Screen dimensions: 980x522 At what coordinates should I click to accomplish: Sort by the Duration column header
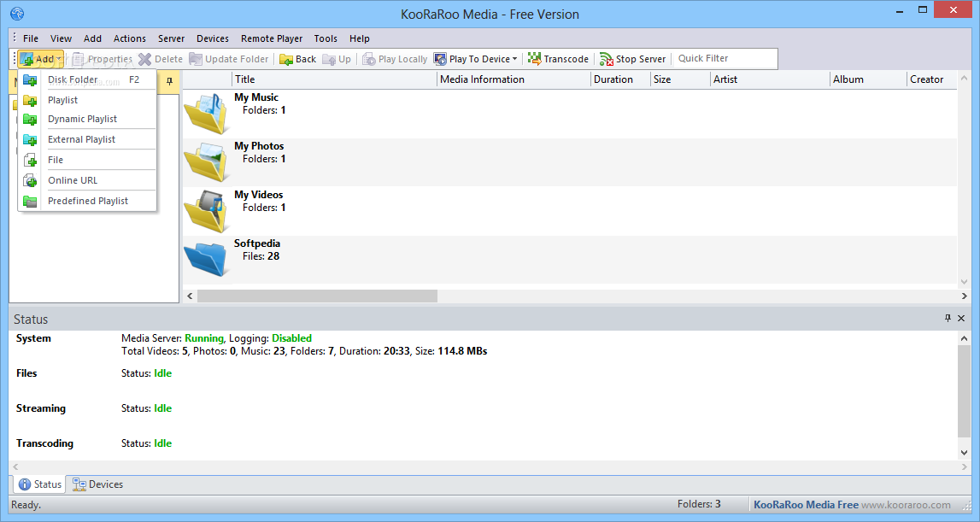(x=620, y=79)
